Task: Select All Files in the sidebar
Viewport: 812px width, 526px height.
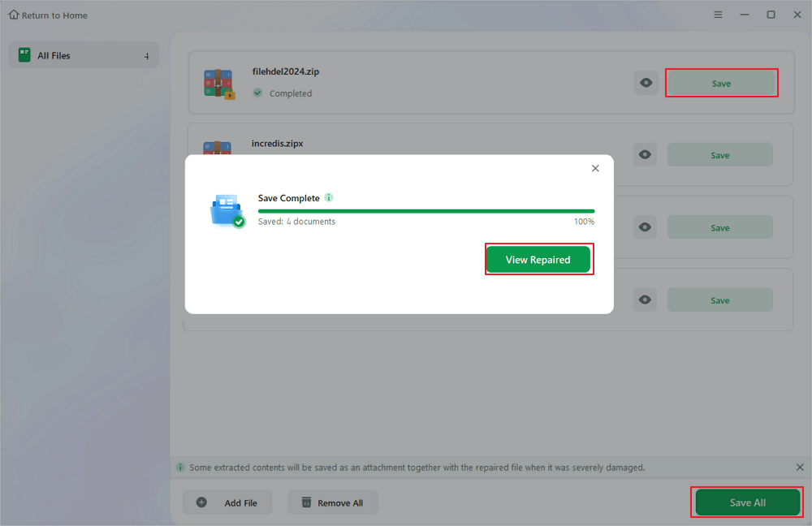Action: [x=84, y=55]
